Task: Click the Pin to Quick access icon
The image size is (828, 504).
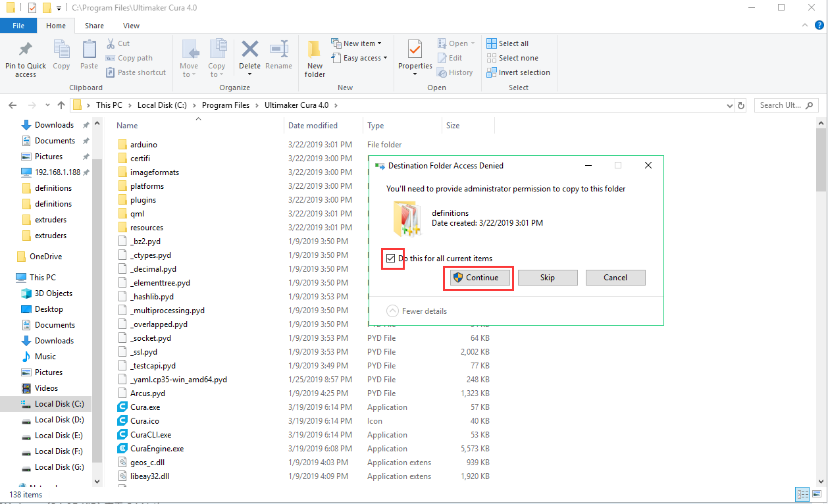Action: pyautogui.click(x=26, y=51)
